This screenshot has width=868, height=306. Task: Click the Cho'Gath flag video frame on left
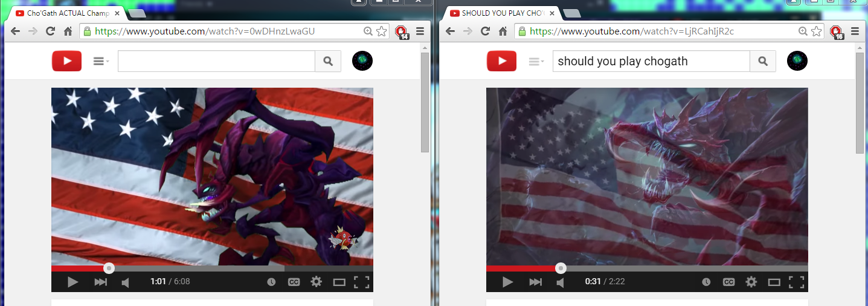coord(212,175)
